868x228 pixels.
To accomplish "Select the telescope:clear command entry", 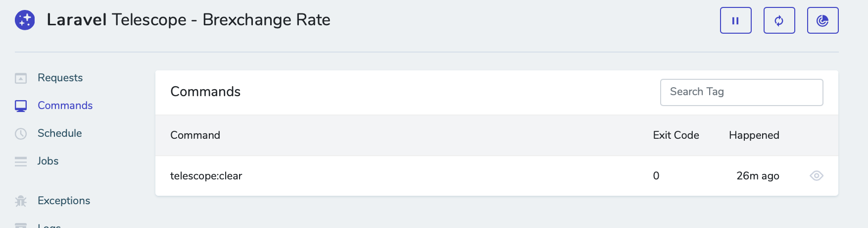I will (x=206, y=176).
